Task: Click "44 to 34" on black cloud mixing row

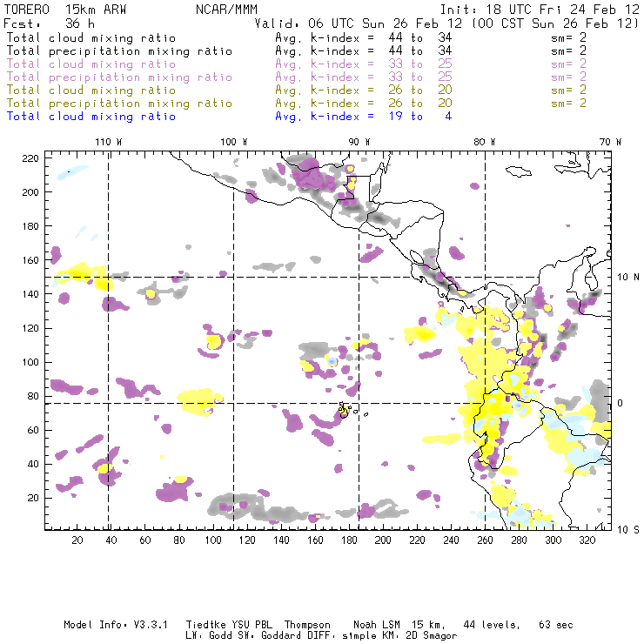Action: (420, 38)
